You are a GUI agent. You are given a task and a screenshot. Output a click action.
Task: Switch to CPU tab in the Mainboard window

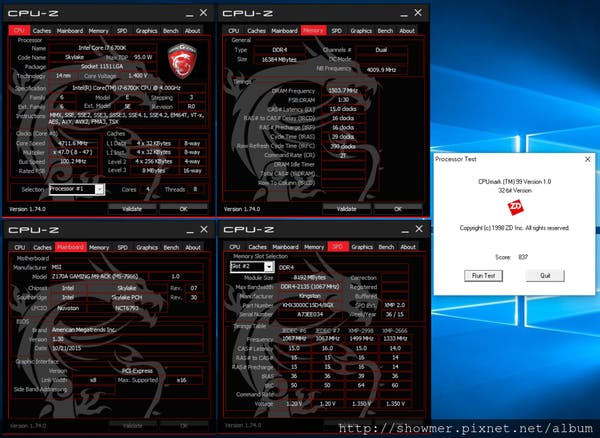pos(20,247)
